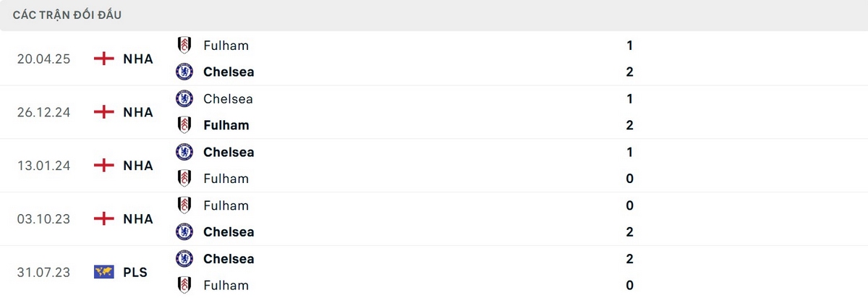Screen dimensions: 868x298
Task: Click Chelsea's score 2 in 20.04.25 match
Action: [x=629, y=72]
